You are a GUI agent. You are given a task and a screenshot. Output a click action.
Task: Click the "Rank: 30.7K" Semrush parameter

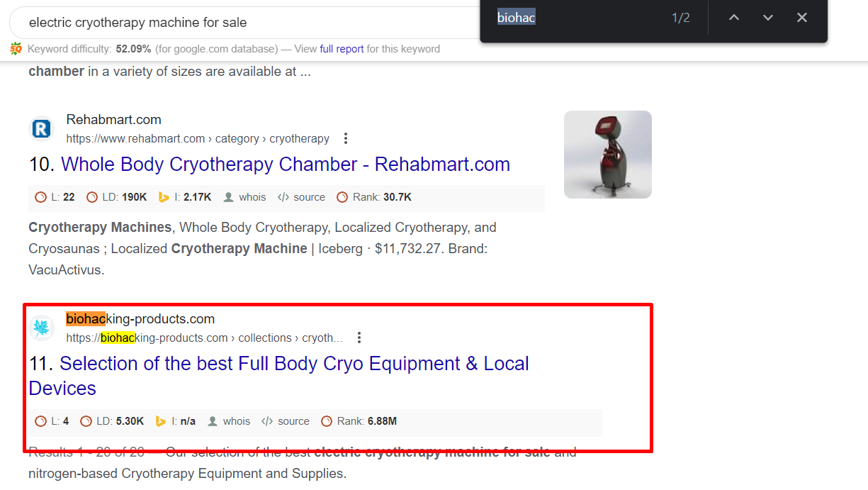(x=374, y=197)
